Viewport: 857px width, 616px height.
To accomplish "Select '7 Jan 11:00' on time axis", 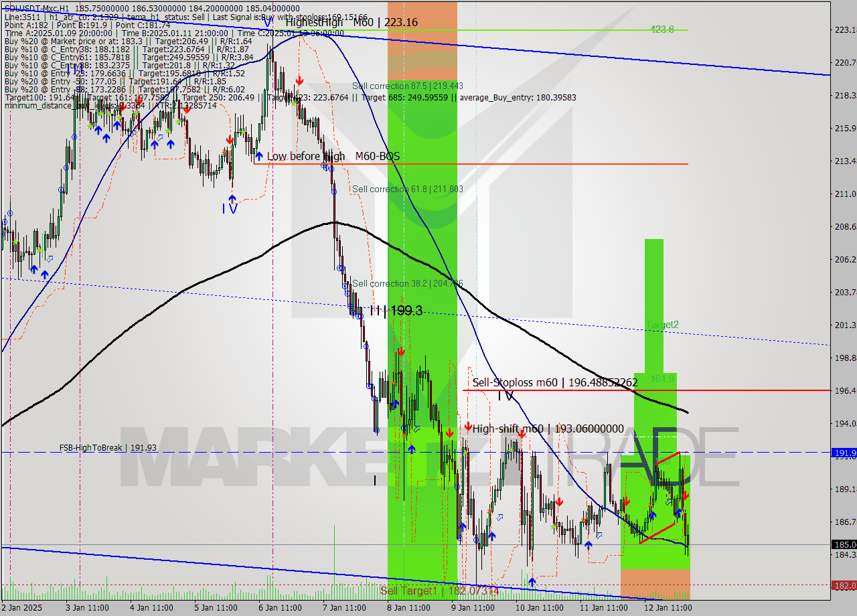I will [x=344, y=608].
